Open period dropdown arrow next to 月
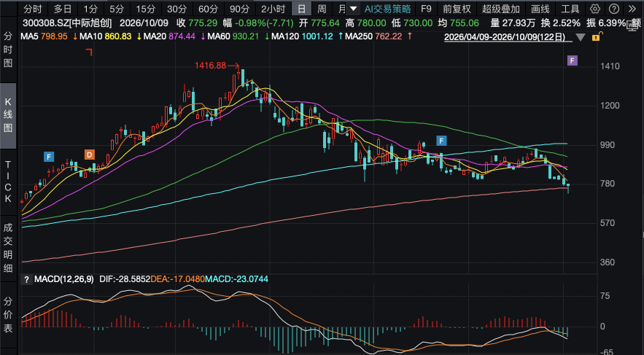 [352, 9]
